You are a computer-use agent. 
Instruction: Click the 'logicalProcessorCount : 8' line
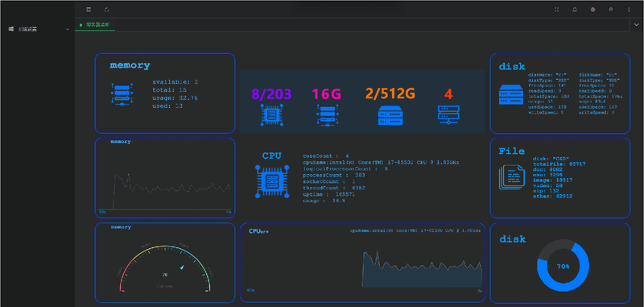point(345,169)
